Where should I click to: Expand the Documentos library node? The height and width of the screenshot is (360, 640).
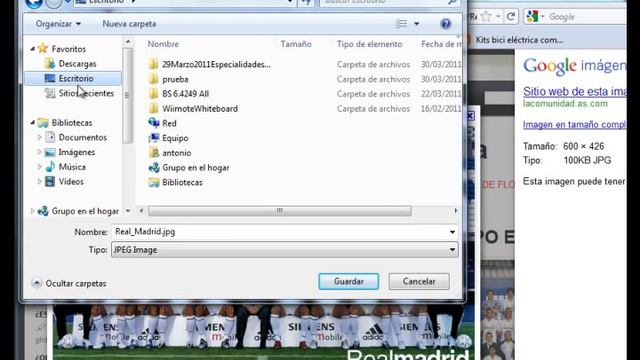pyautogui.click(x=40, y=137)
